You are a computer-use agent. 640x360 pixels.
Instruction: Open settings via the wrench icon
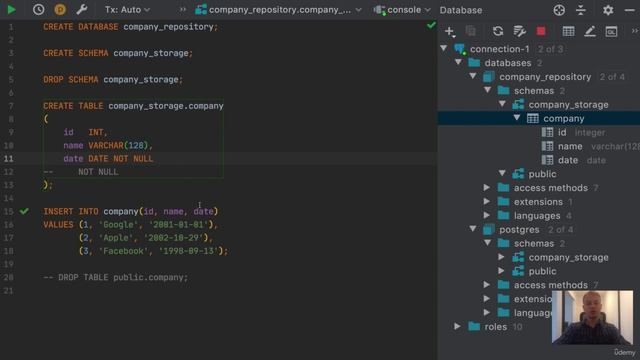click(x=82, y=9)
